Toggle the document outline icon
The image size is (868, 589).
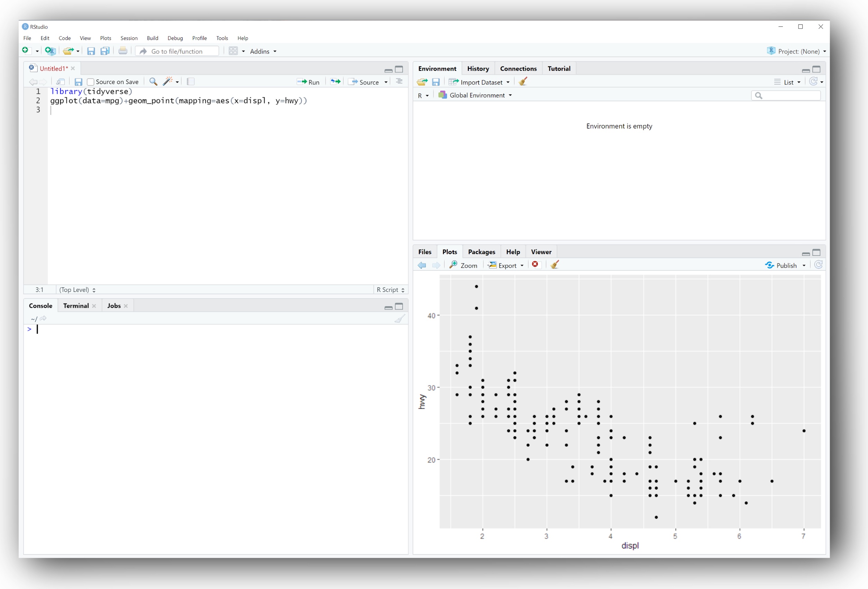tap(399, 81)
